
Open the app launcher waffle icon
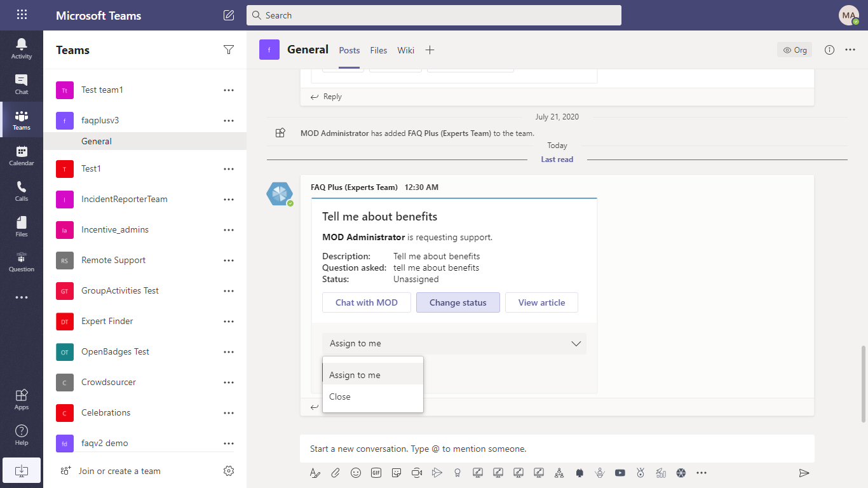coord(22,15)
